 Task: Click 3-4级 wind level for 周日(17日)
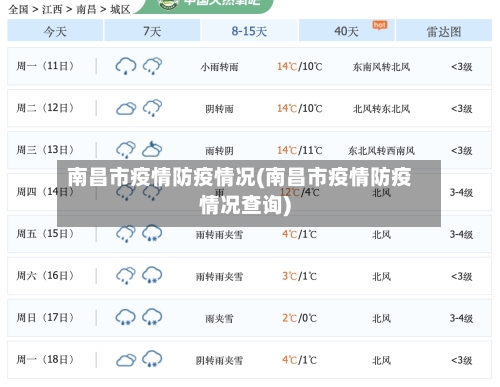coord(462,318)
